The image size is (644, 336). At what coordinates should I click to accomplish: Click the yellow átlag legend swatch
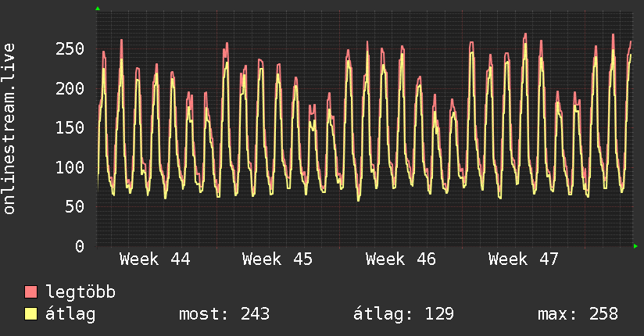click(30, 314)
